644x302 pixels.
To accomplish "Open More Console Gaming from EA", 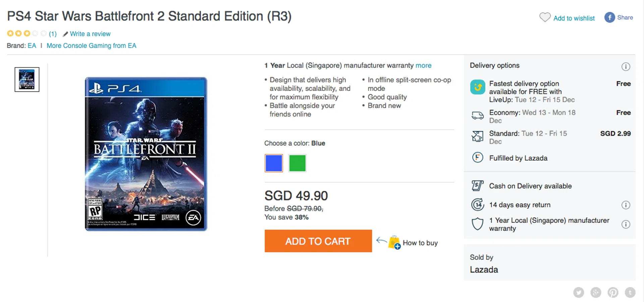I will [91, 46].
